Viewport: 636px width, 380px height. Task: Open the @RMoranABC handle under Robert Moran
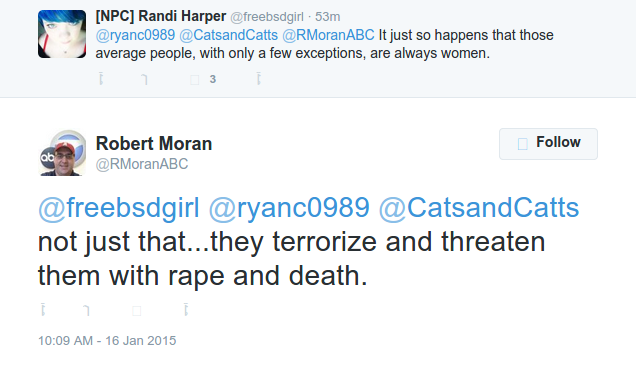142,164
